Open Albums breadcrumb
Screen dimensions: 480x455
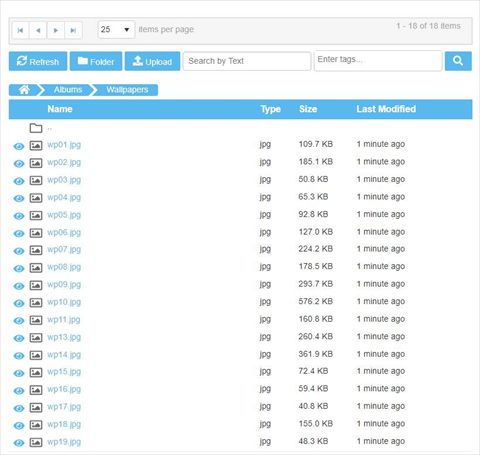[68, 90]
